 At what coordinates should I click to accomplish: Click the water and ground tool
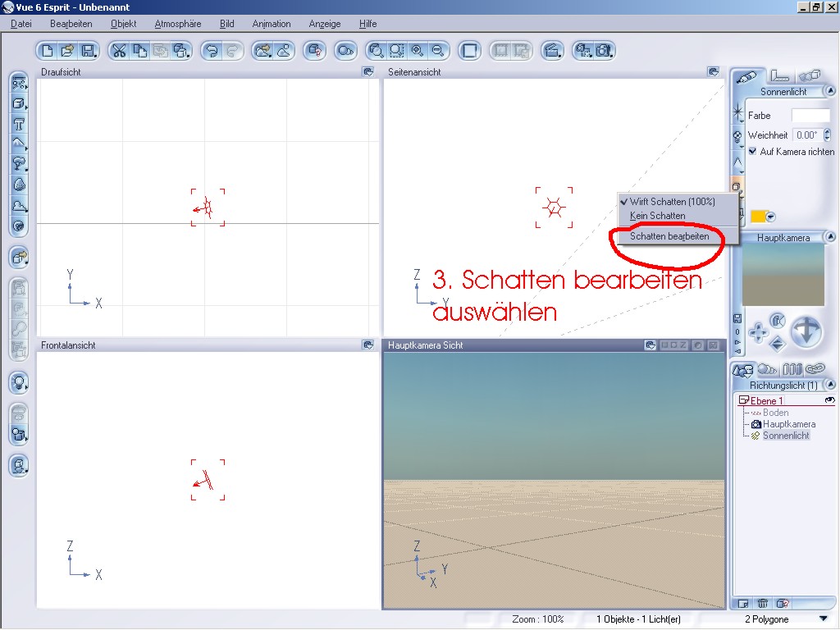pyautogui.click(x=19, y=83)
